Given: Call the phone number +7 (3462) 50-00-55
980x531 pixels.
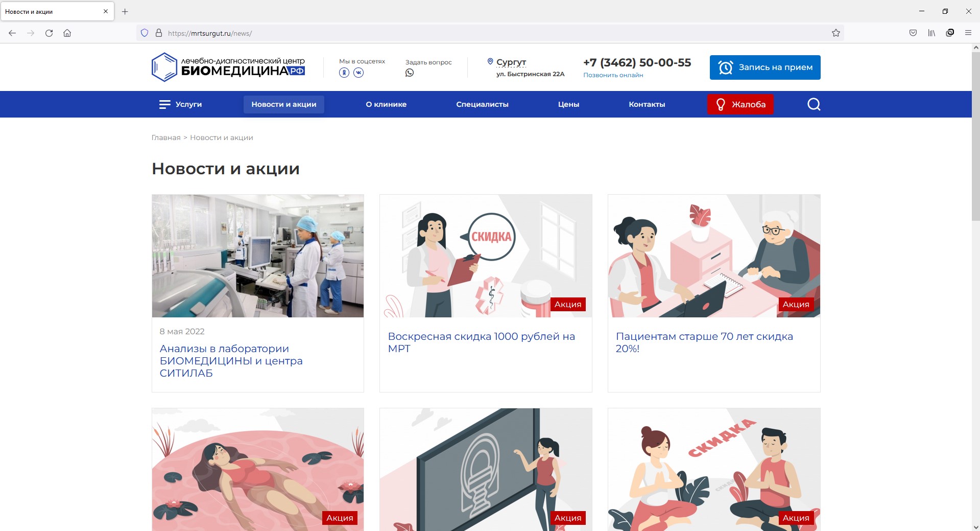Looking at the screenshot, I should pos(637,62).
